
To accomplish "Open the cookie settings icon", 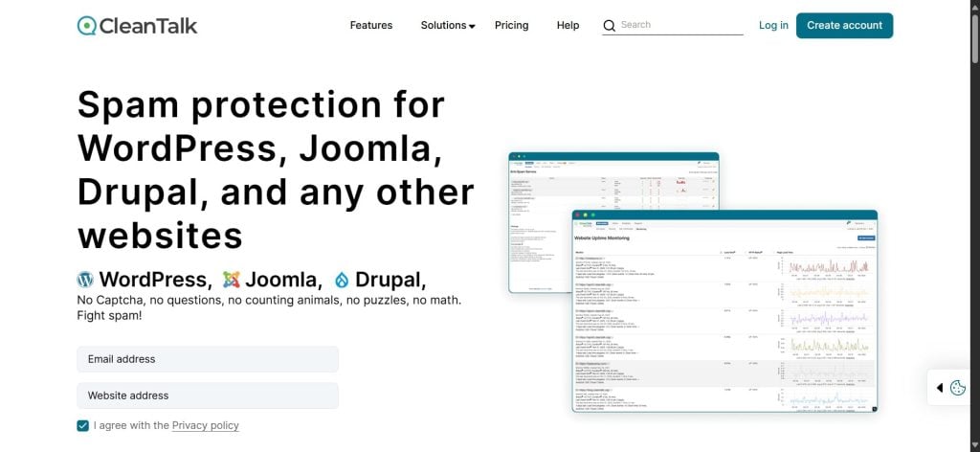I will 957,388.
